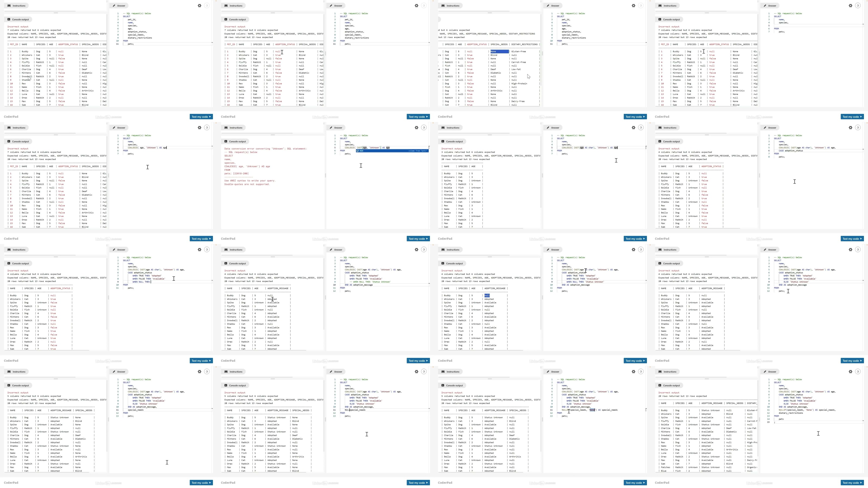Click commented '-- WHEN NULL THEN' editor line
The height and width of the screenshot is (488, 868).
tap(370, 282)
